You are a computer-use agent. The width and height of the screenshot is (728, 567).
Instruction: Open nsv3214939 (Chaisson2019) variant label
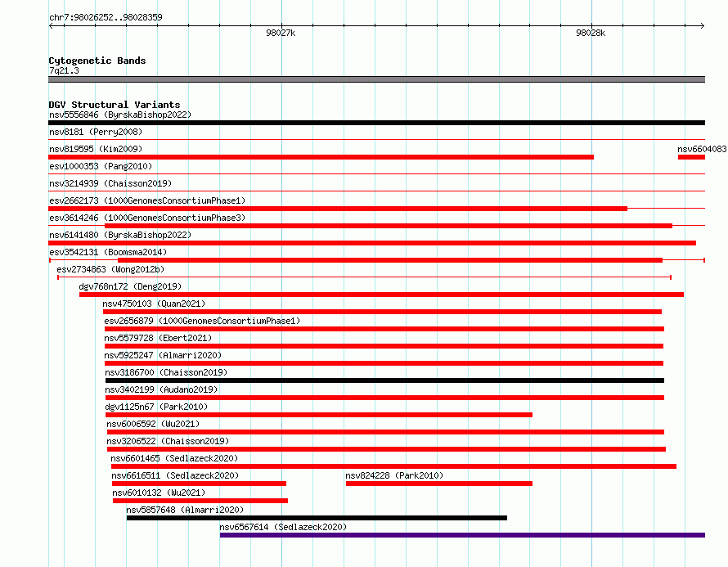tap(110, 183)
